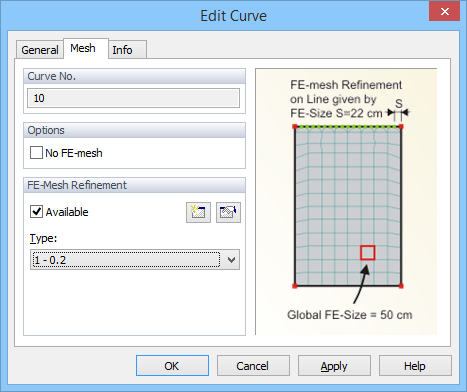Select the Mesh tab

(83, 48)
